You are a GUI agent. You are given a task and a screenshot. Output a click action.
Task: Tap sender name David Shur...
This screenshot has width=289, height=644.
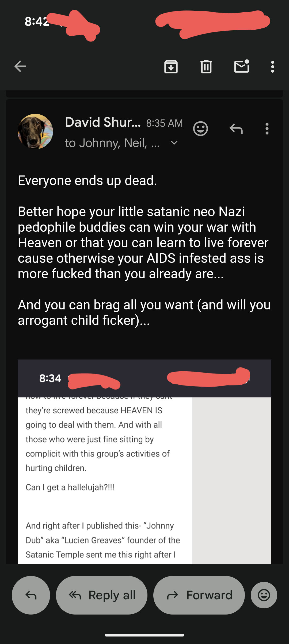point(103,122)
